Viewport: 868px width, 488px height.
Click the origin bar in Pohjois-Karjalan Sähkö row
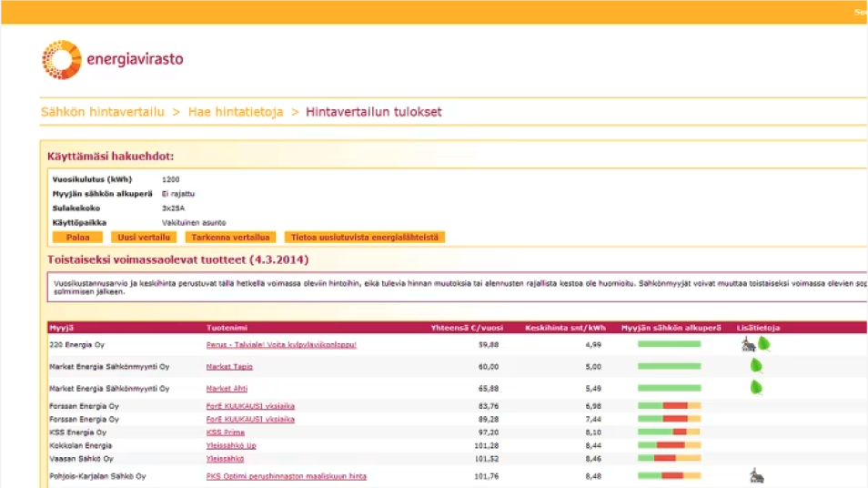pos(670,476)
